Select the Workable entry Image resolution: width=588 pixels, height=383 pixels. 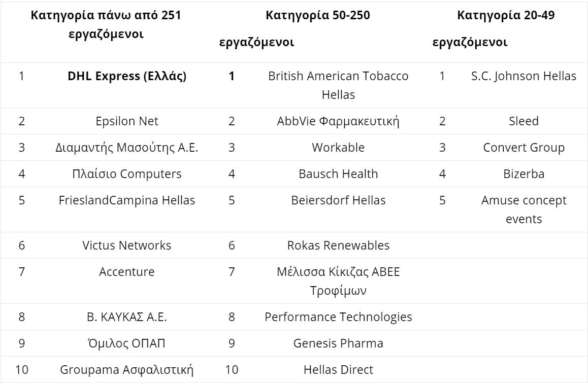click(338, 148)
